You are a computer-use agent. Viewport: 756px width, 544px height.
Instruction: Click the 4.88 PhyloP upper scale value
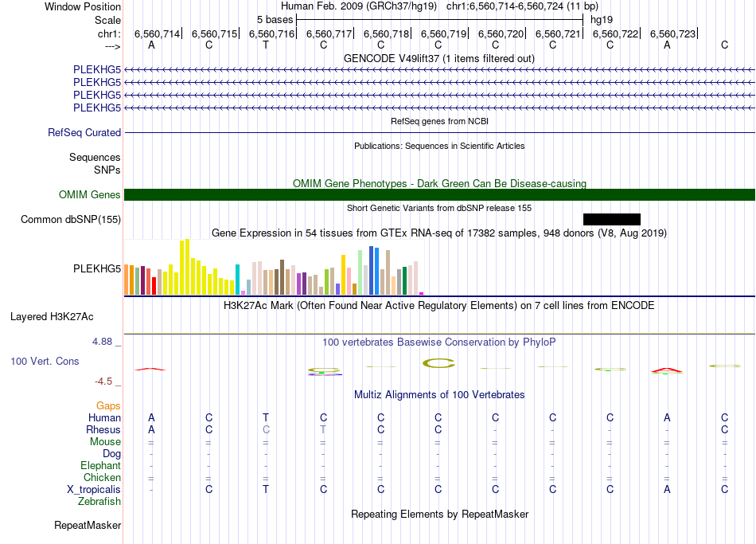click(102, 342)
